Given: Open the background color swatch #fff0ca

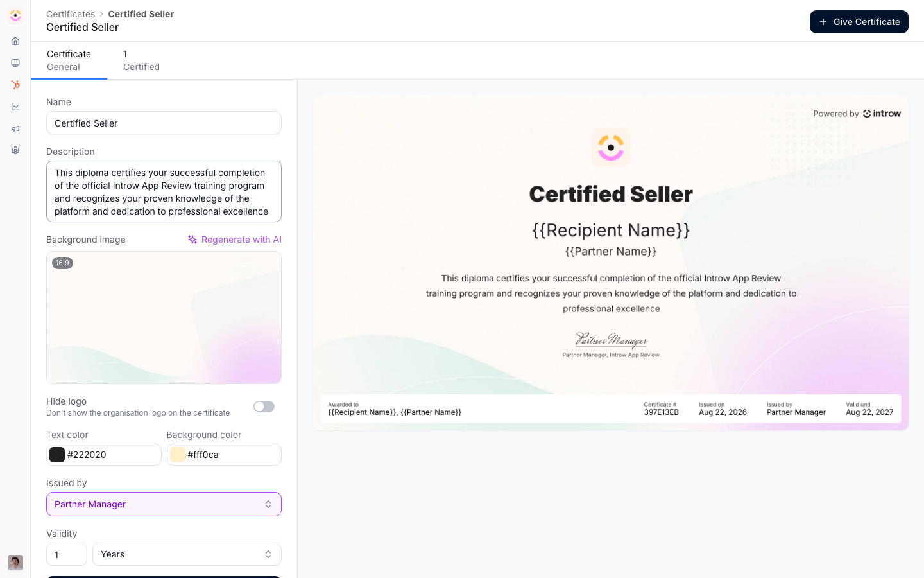Looking at the screenshot, I should coord(178,455).
